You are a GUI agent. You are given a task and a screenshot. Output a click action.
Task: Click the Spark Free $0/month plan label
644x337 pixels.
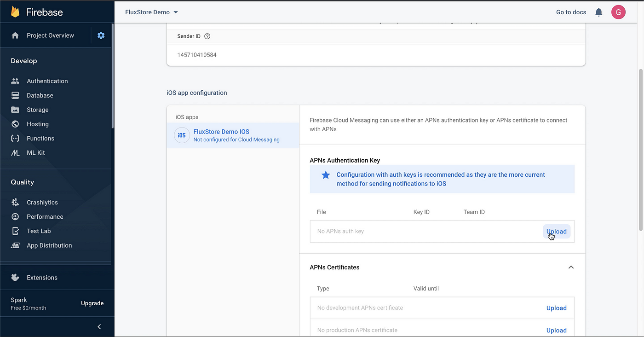[x=28, y=303]
